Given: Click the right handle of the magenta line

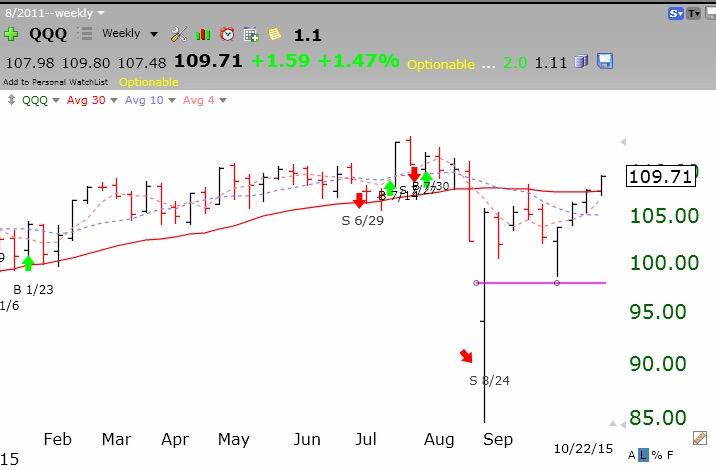Looking at the screenshot, I should 557,283.
